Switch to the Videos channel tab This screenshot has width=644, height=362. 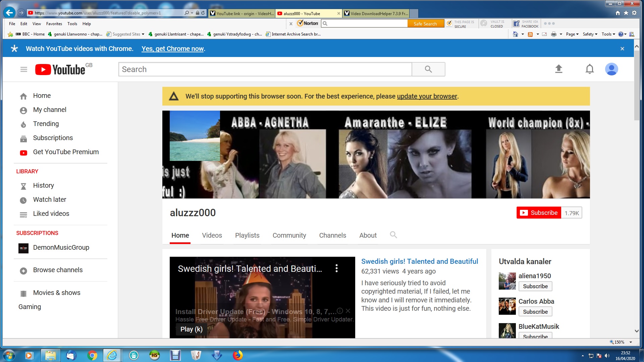click(x=212, y=235)
